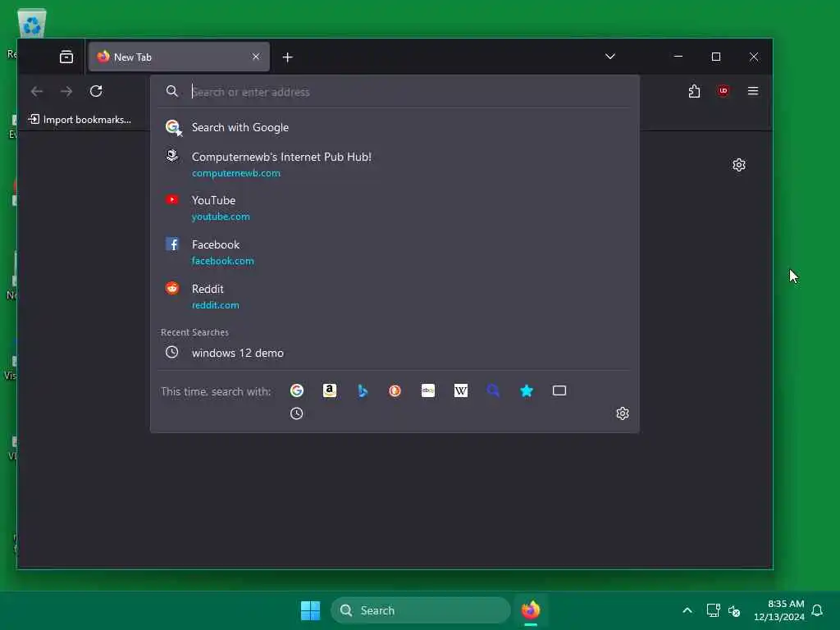Viewport: 840px width, 630px height.
Task: Reload the current page
Action: (97, 91)
